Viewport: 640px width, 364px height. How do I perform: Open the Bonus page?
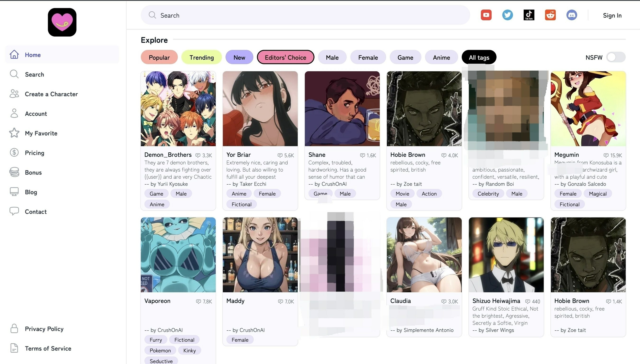tap(33, 172)
